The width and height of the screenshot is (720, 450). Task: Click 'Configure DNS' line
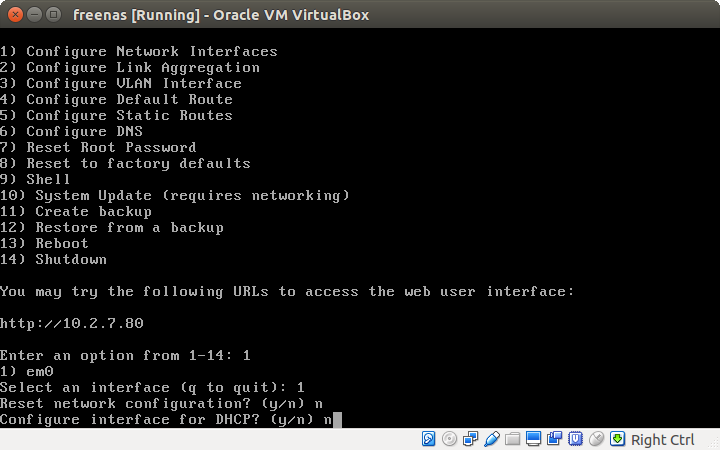point(71,132)
